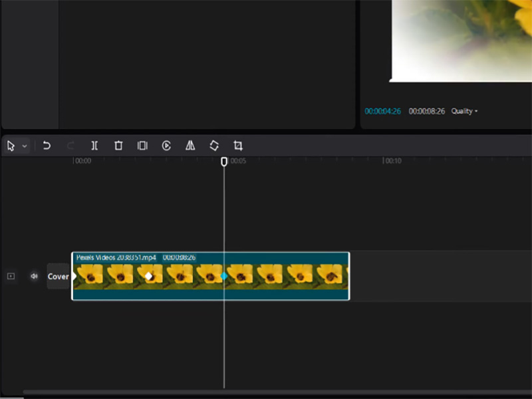Click the track options icon left of Cover
The image size is (532, 399).
click(10, 276)
